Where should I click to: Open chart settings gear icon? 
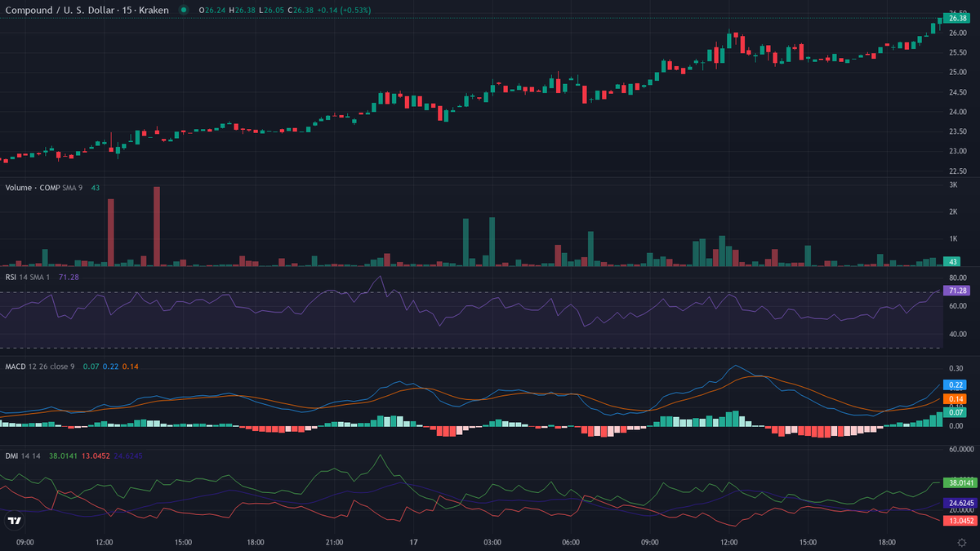(x=961, y=542)
